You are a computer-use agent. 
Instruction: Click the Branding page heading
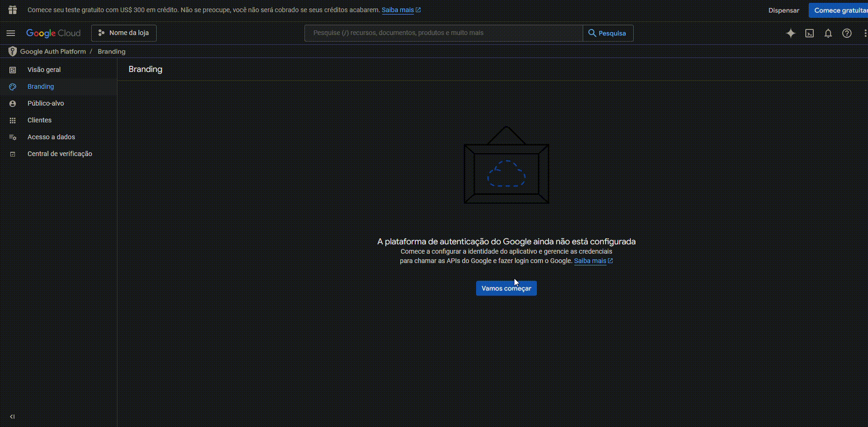coord(145,69)
